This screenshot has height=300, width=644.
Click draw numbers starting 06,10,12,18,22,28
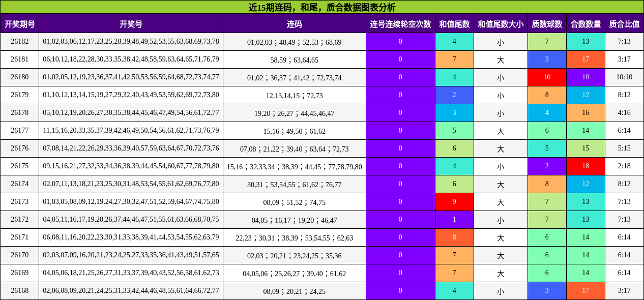(x=131, y=59)
